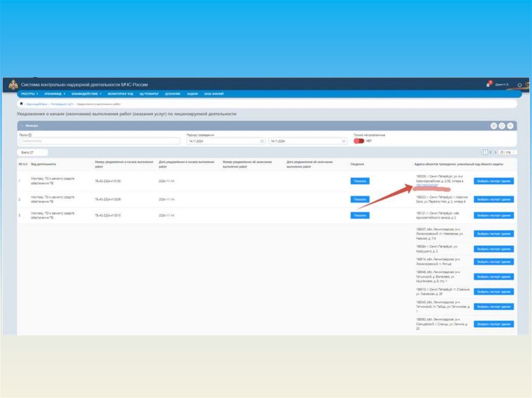The width and height of the screenshot is (532, 398).
Task: Click the power icon next to user name
Action: (520, 85)
